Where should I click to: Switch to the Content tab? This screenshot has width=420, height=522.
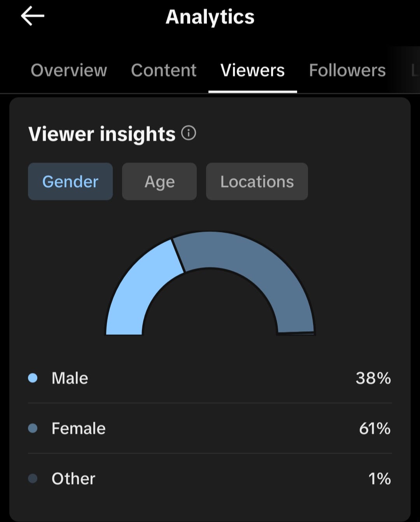click(x=164, y=70)
